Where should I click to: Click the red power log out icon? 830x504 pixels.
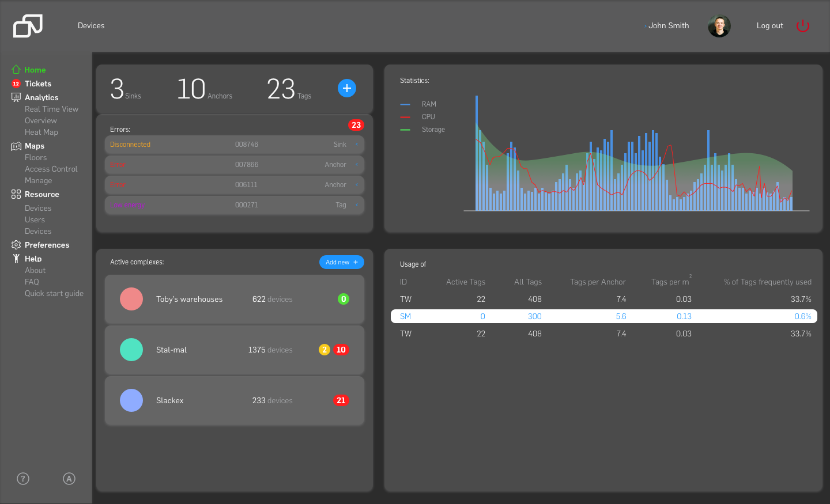click(802, 26)
